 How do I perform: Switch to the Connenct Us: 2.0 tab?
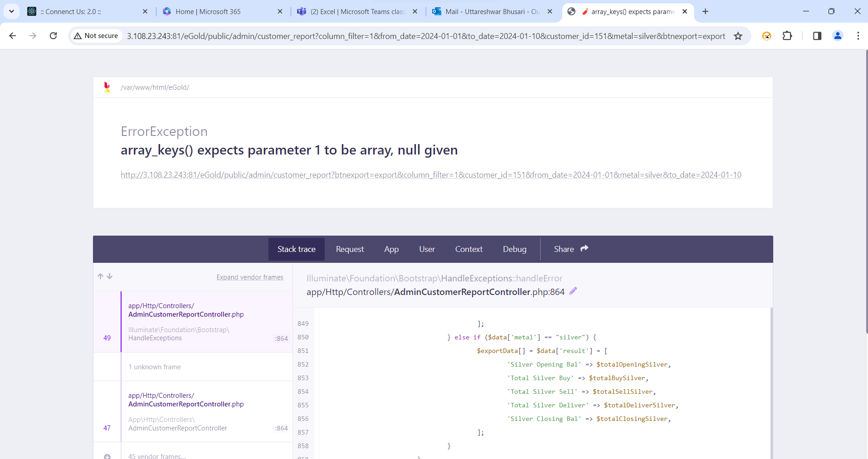86,11
